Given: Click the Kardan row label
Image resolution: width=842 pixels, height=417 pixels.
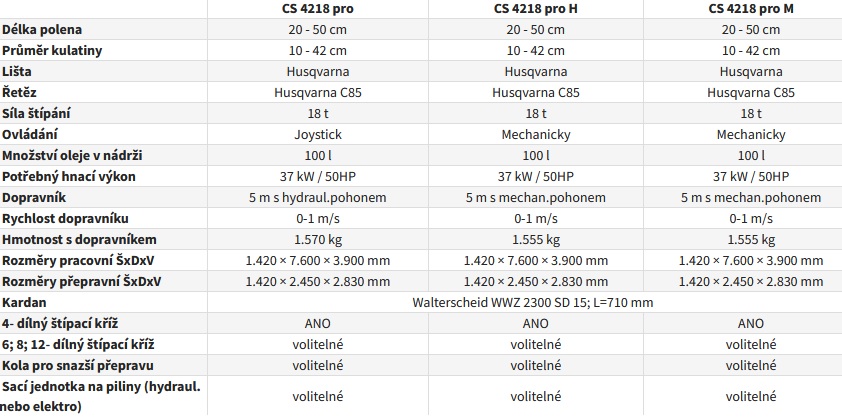Looking at the screenshot, I should pos(24,302).
